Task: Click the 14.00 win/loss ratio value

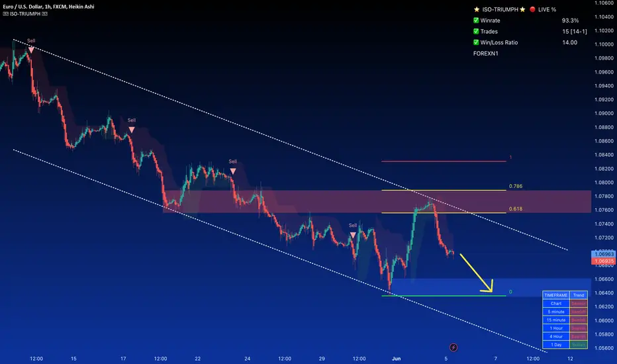Action: coord(569,42)
